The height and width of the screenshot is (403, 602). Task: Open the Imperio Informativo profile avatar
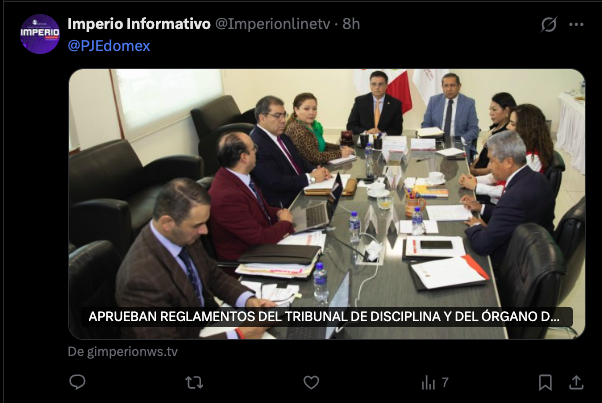(x=40, y=34)
